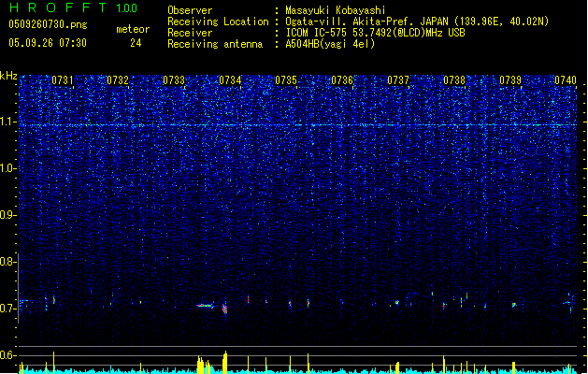
Task: Click the 0738 time marker
Action: [x=454, y=80]
